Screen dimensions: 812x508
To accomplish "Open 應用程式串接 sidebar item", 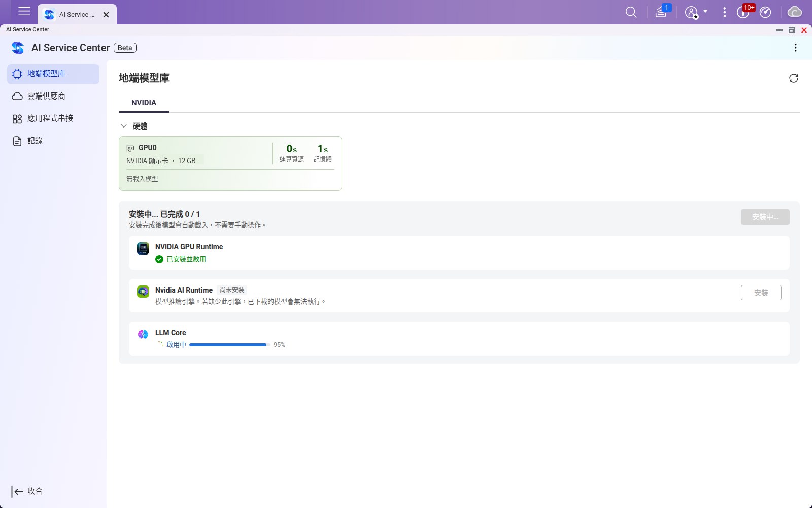I will 53,118.
